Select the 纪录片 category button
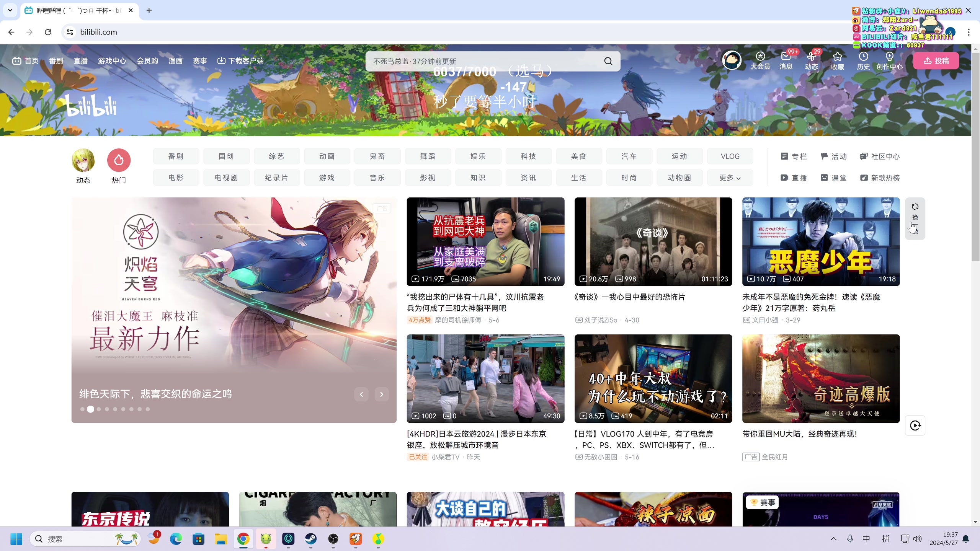Viewport: 980px width, 551px height. pos(276,178)
